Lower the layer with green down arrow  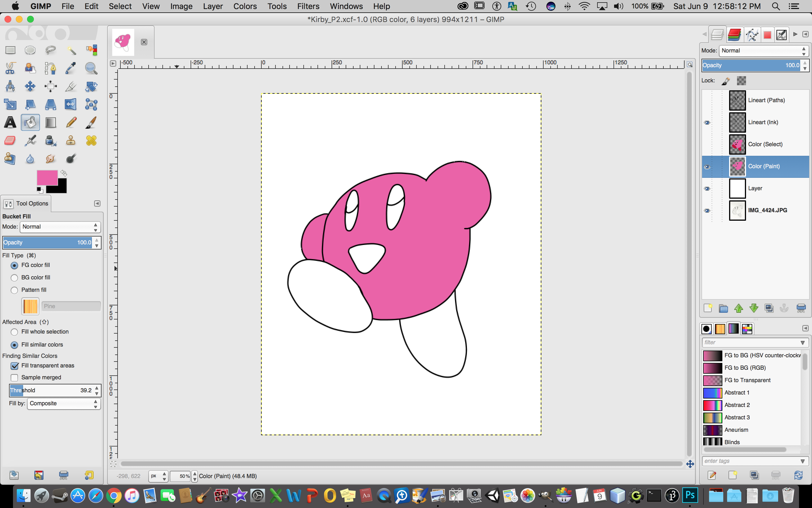coord(754,308)
